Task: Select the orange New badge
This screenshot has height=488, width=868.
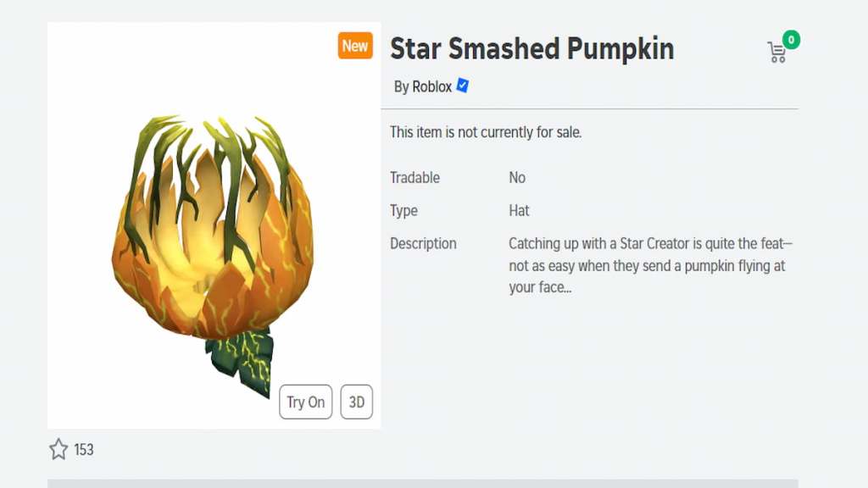Action: [x=354, y=46]
